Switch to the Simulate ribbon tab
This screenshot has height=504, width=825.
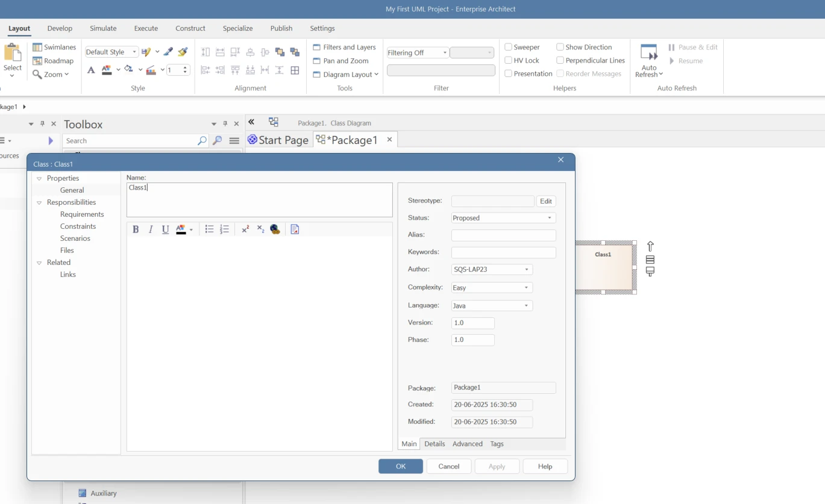103,28
